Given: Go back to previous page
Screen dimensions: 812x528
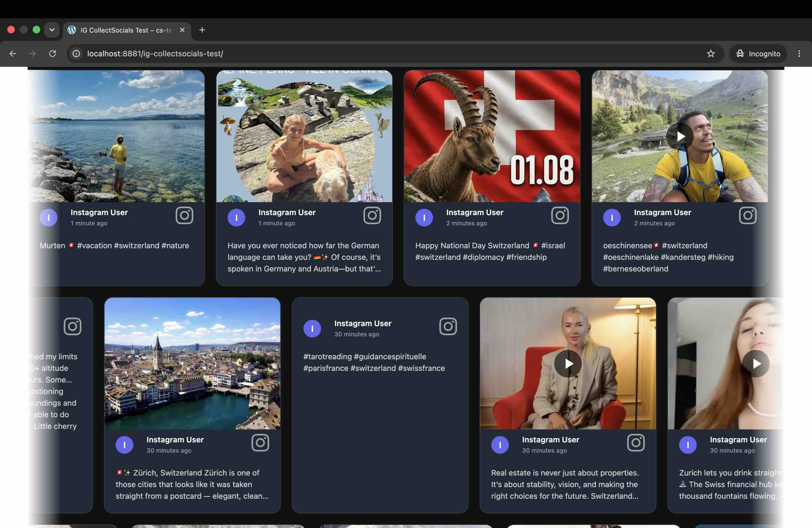Looking at the screenshot, I should point(13,54).
